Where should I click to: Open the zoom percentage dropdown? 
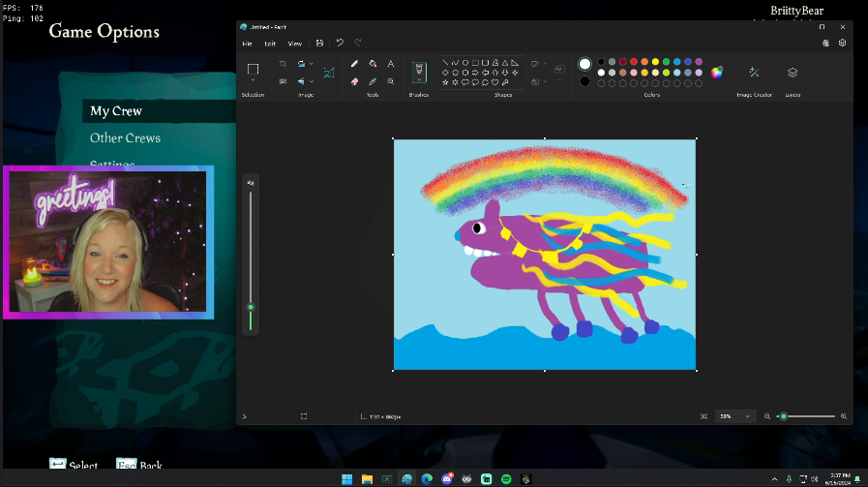734,416
